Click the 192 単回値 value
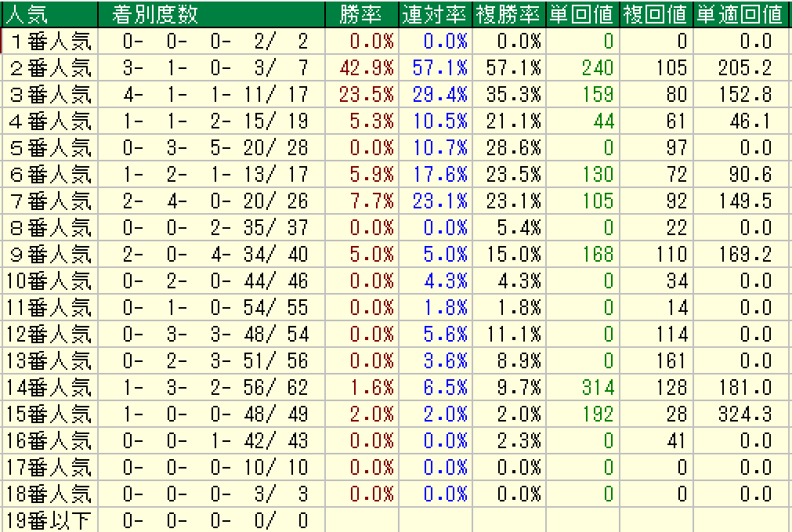The height and width of the screenshot is (532, 792). 599,414
